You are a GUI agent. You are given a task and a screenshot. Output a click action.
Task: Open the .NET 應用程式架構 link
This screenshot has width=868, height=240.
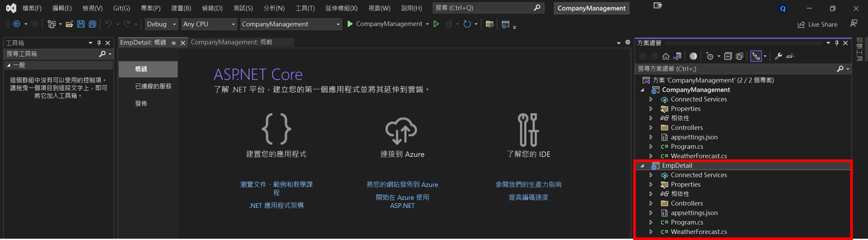point(276,205)
